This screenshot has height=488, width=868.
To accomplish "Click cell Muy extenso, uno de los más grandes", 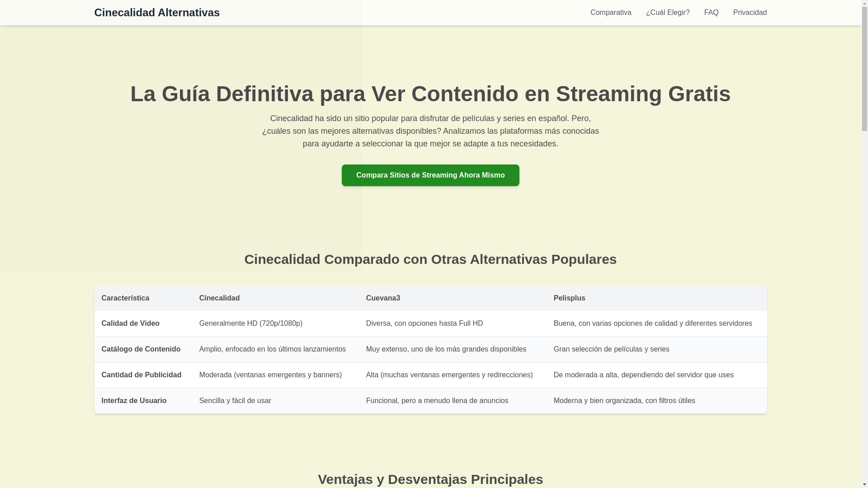I will tap(453, 349).
